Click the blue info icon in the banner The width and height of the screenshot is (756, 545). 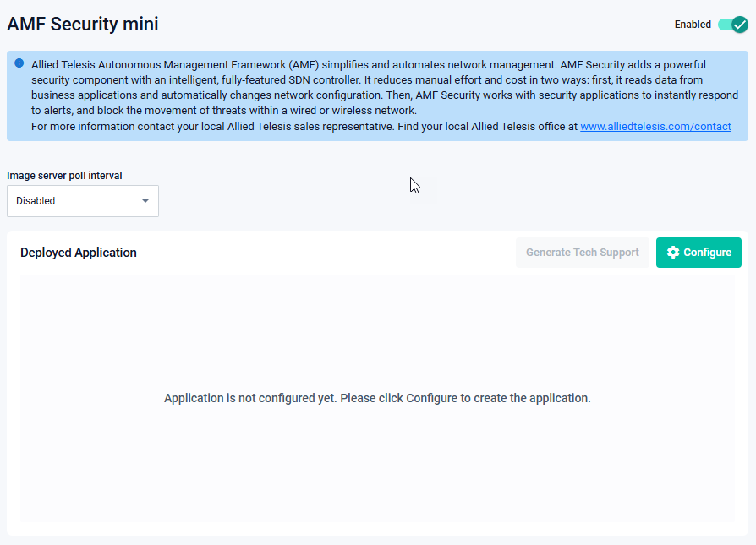(x=19, y=63)
